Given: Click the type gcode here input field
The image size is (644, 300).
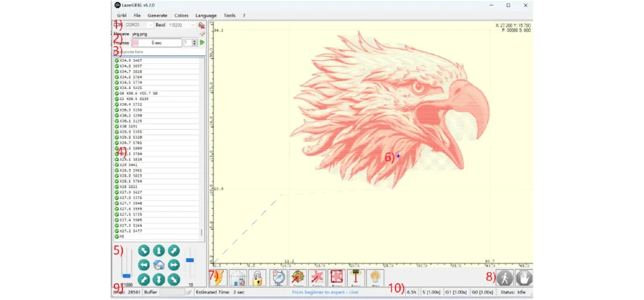Looking at the screenshot, I should (x=160, y=53).
